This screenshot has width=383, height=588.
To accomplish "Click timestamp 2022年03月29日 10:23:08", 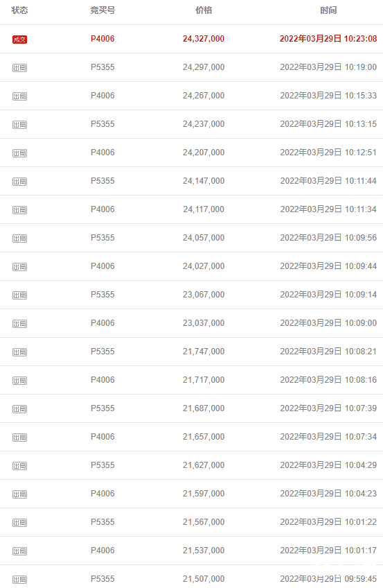I will 328,39.
